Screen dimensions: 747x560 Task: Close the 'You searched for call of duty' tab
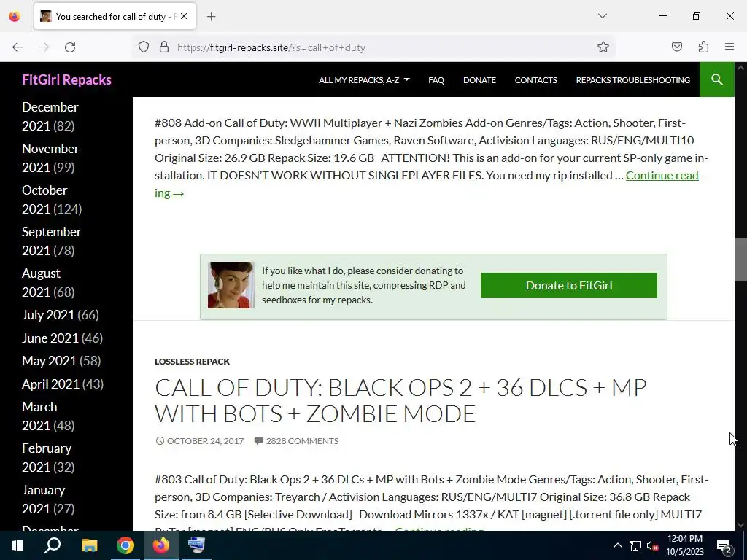tap(184, 16)
